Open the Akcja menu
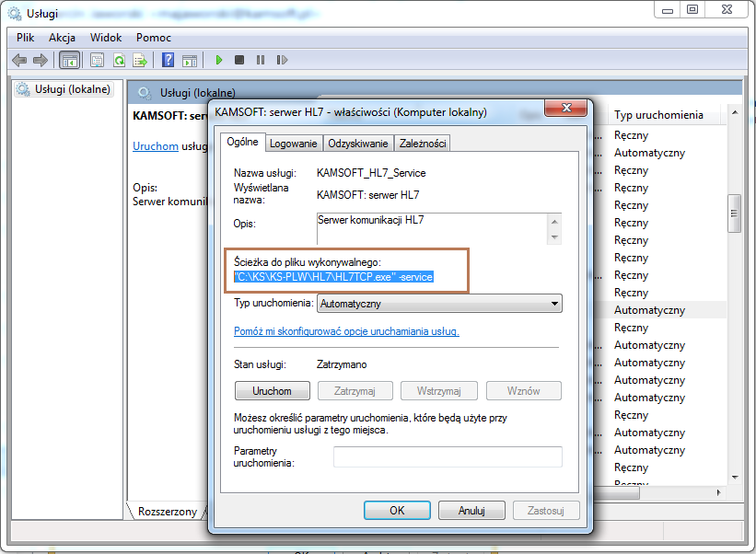Viewport: 756px width, 554px height. coord(62,38)
